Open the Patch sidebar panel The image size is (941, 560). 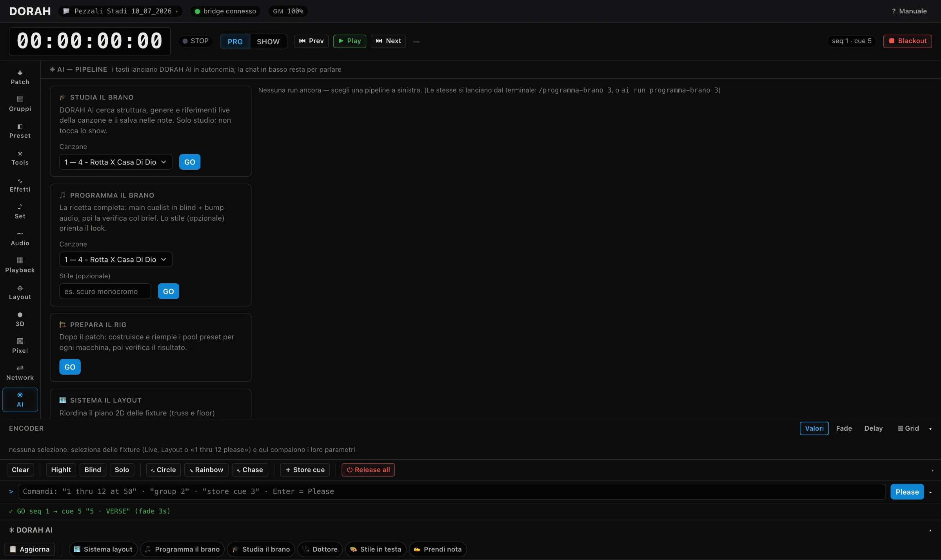[x=20, y=77]
